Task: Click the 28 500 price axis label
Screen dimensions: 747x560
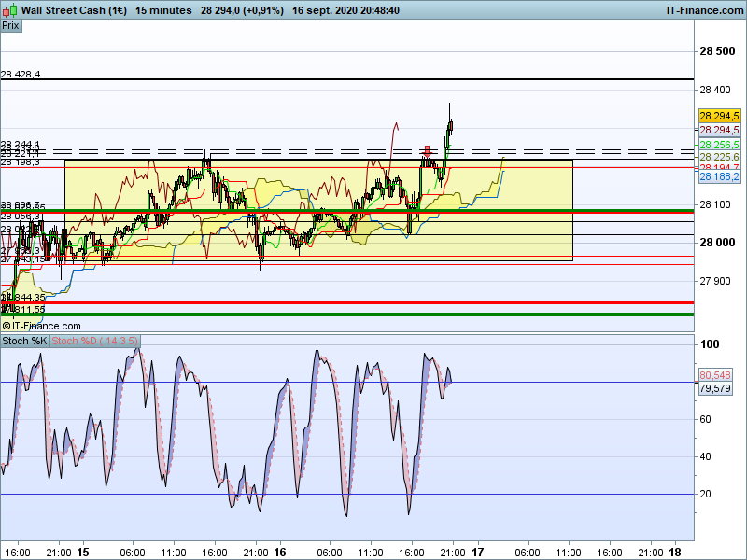Action: [717, 51]
